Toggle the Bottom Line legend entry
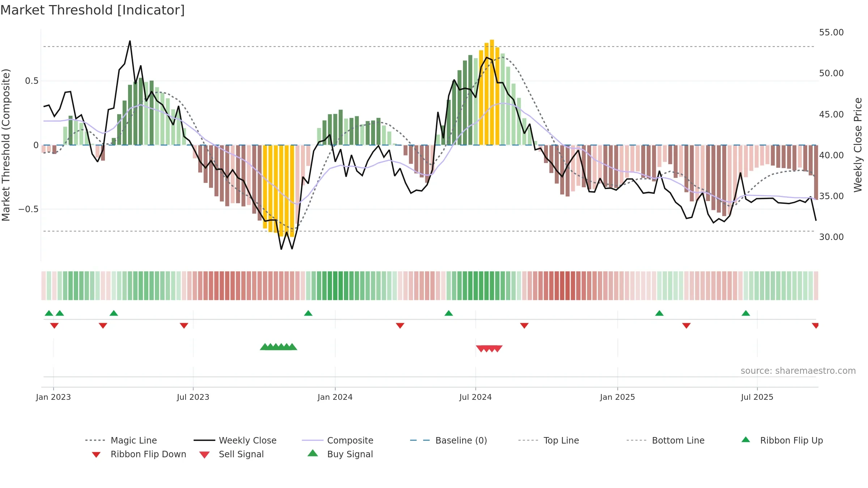This screenshot has height=488, width=868. point(665,440)
